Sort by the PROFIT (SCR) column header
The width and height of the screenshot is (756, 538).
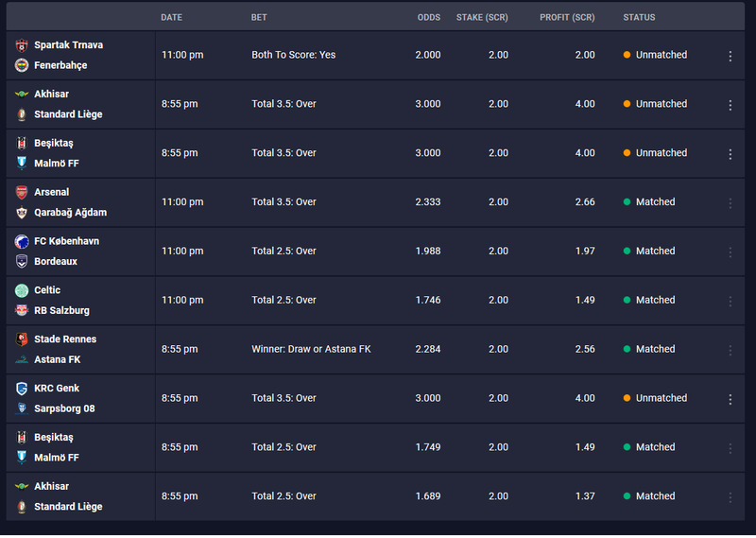coord(567,17)
